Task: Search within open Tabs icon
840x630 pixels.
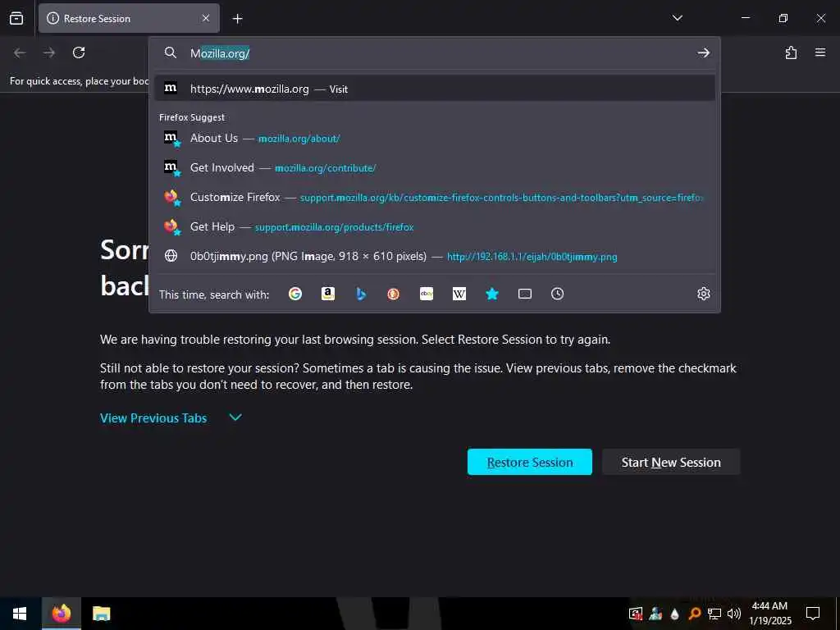Action: pyautogui.click(x=525, y=294)
